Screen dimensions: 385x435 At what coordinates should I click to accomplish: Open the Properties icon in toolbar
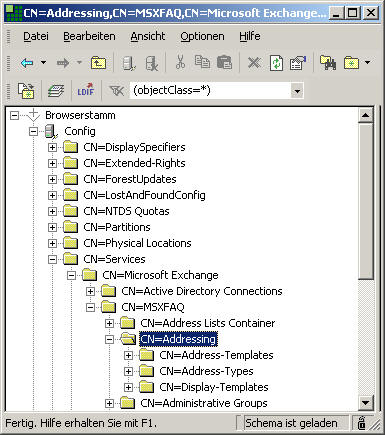coord(298,63)
